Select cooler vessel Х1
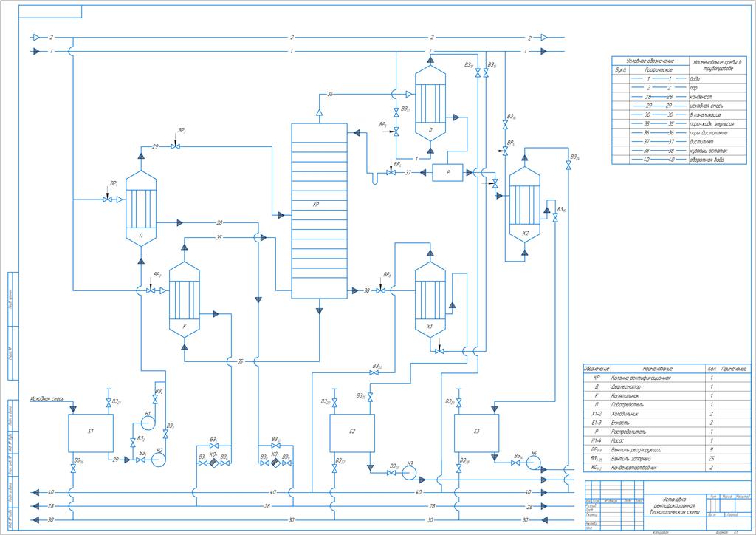 tap(430, 299)
